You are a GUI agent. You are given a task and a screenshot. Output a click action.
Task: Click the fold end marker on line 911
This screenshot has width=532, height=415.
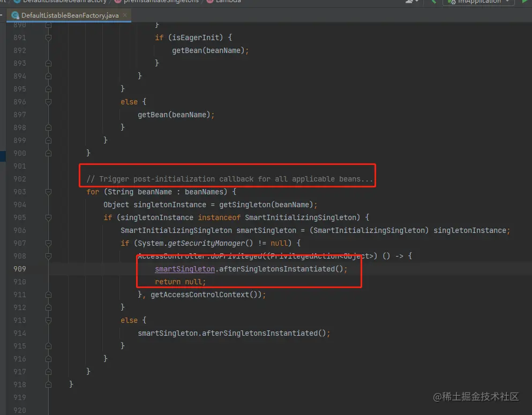(49, 295)
